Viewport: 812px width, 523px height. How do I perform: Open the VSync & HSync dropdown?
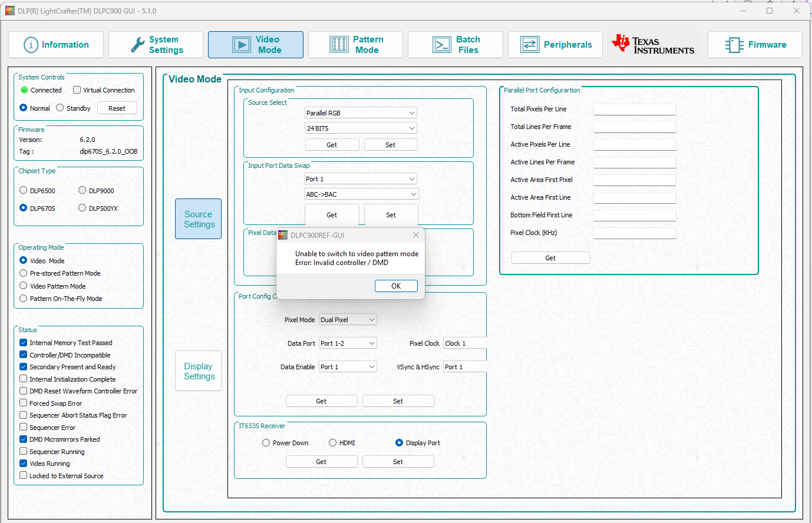[x=465, y=367]
